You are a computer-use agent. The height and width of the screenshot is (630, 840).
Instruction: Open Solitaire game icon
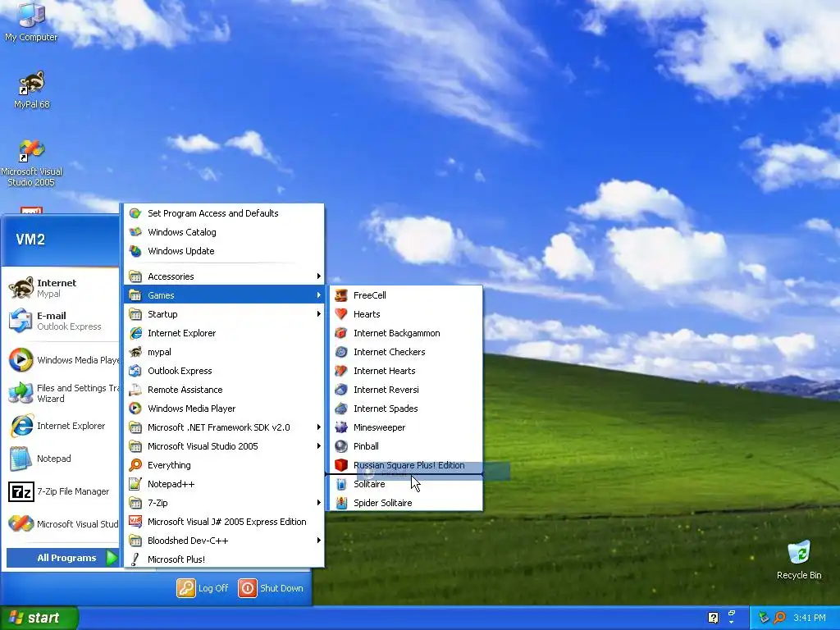(x=341, y=484)
